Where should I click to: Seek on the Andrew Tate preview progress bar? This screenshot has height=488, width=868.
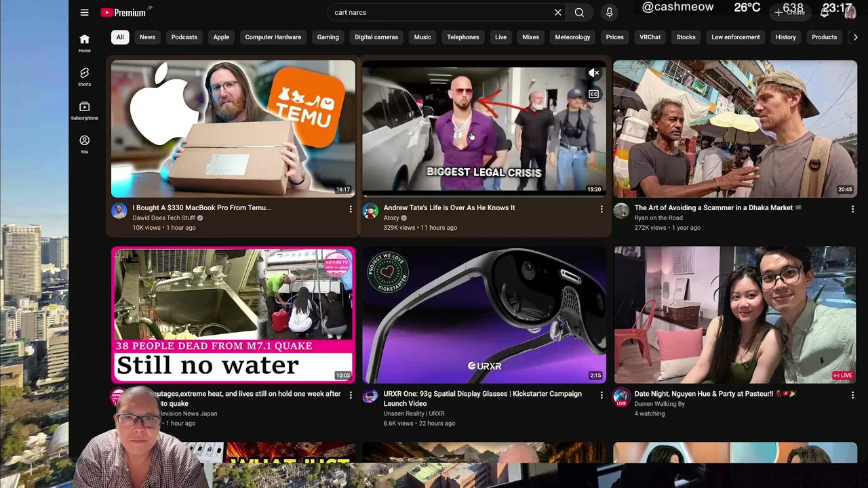(484, 195)
